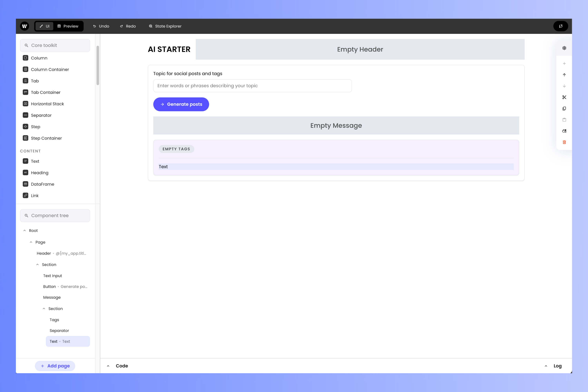Click the AI STARTER heading
This screenshot has width=588, height=392.
coord(169,49)
